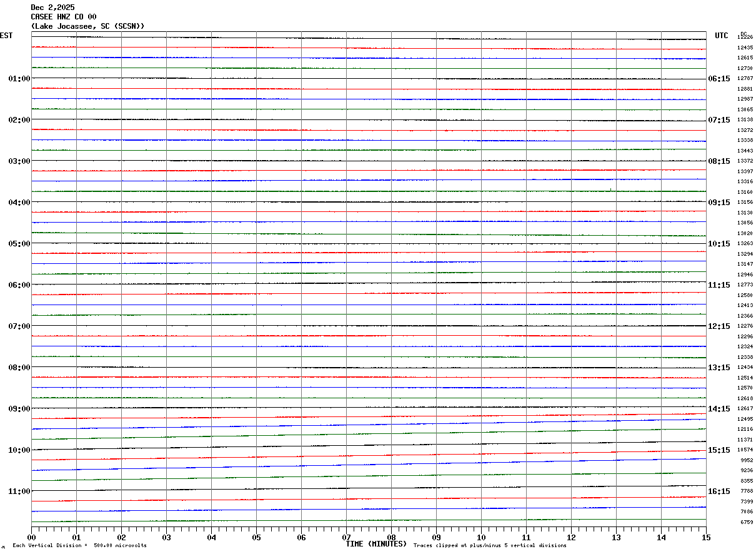Click the DC offset value "12324"
Image resolution: width=756 pixels, height=554 pixels.
pyautogui.click(x=745, y=347)
